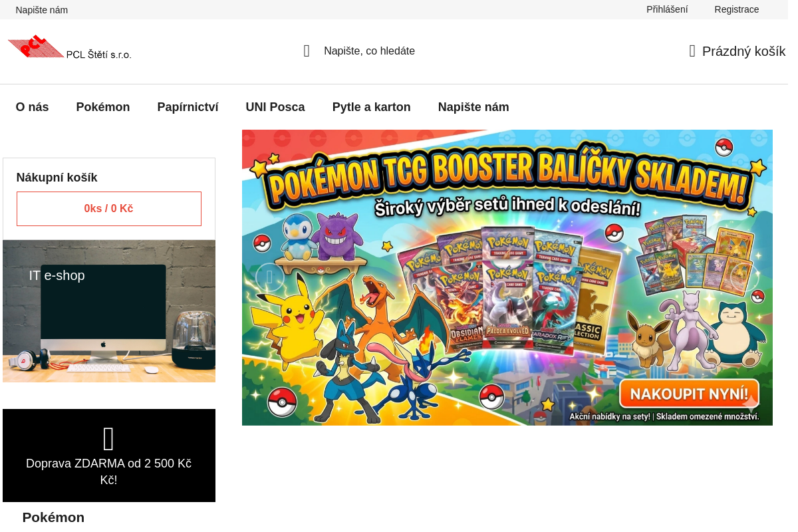Click the PCL Štětí s.r.o. logo
This screenshot has height=532, width=798.
(x=70, y=48)
